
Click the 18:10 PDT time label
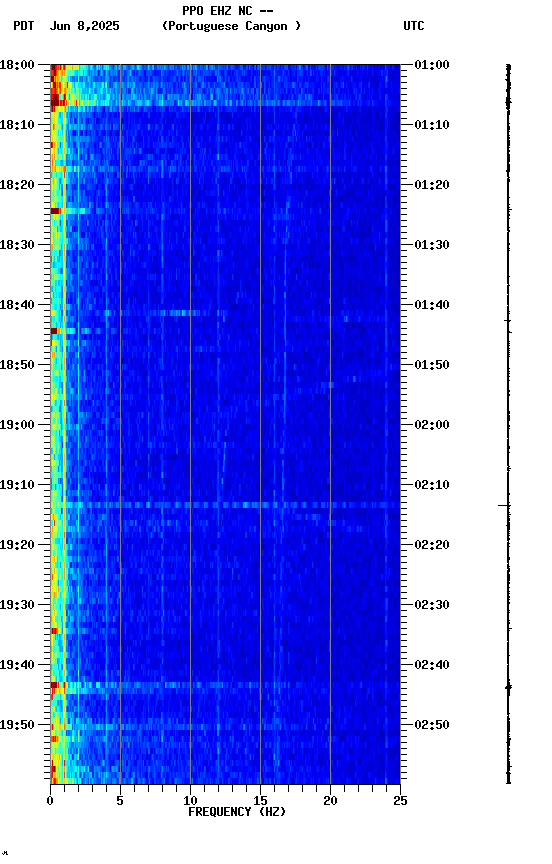pos(17,125)
